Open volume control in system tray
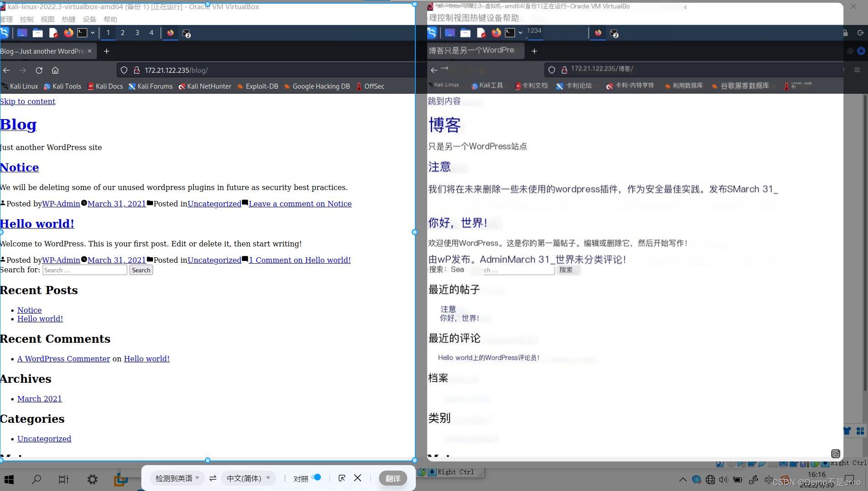 point(723,480)
